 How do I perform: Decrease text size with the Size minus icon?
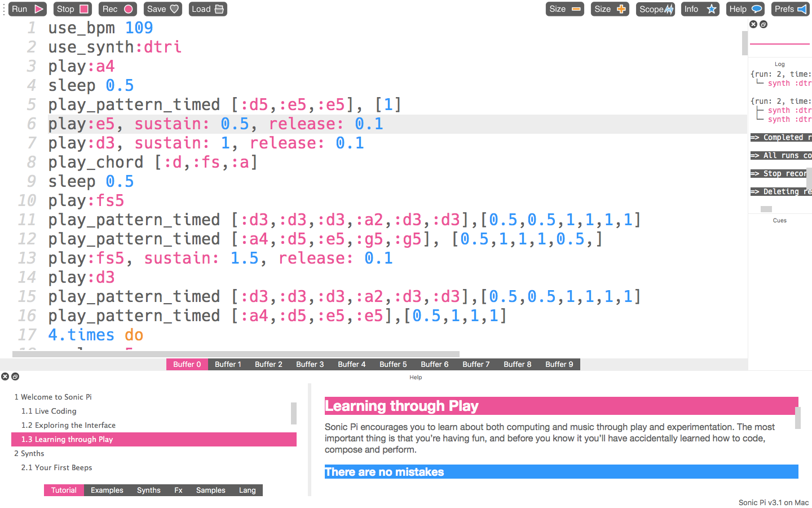564,9
